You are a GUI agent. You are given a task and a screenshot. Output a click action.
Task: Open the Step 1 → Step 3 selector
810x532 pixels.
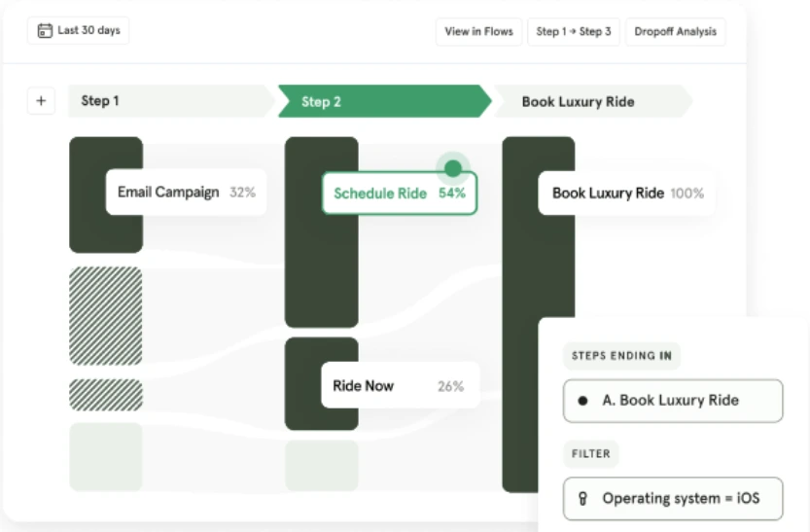point(574,32)
